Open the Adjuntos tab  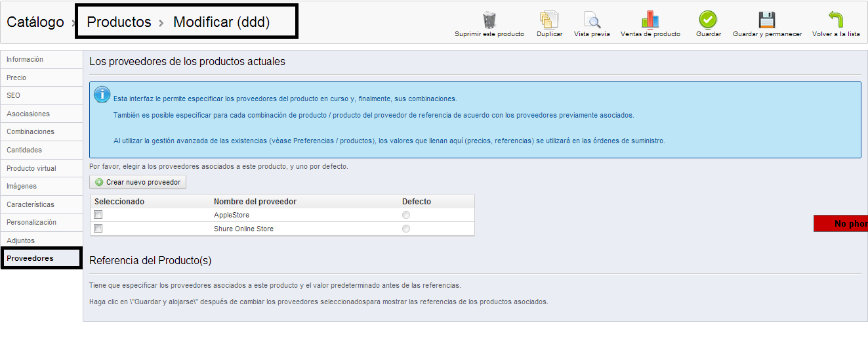click(x=41, y=240)
